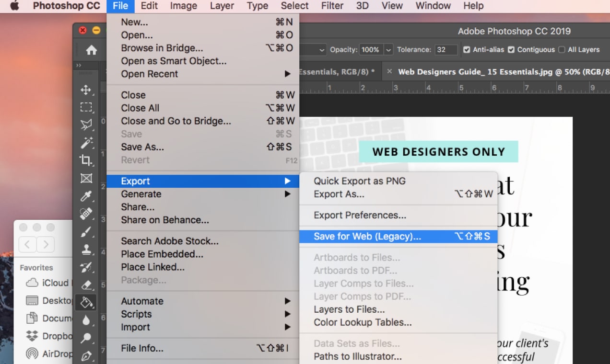Choose Quick Export as PNG
Viewport: 610px width, 364px height.
coord(399,181)
